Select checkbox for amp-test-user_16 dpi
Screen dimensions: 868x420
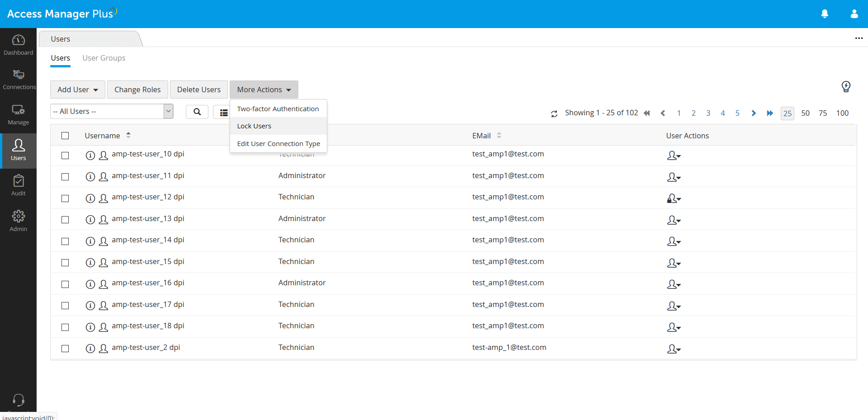click(x=65, y=284)
